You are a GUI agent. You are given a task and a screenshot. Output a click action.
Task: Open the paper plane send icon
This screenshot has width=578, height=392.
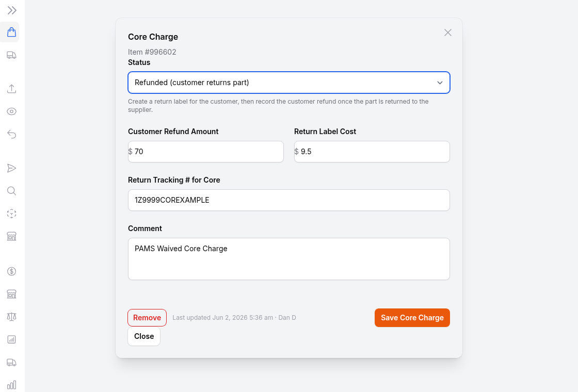coord(12,168)
